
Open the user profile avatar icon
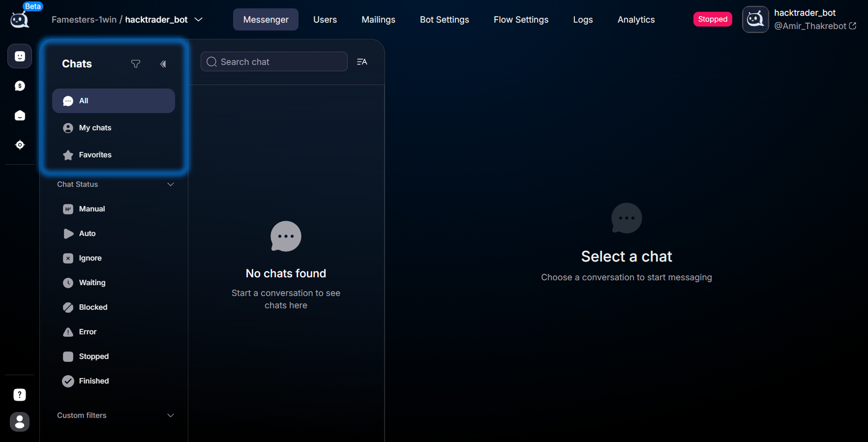20,422
